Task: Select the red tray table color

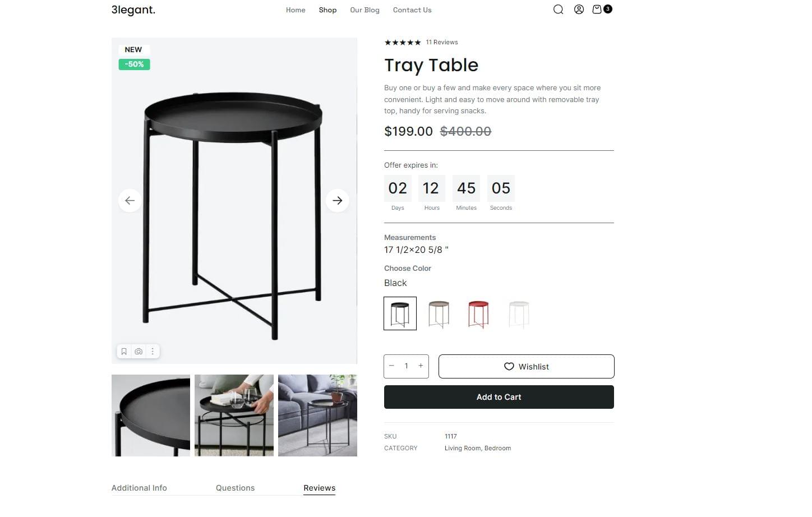Action: 478,313
